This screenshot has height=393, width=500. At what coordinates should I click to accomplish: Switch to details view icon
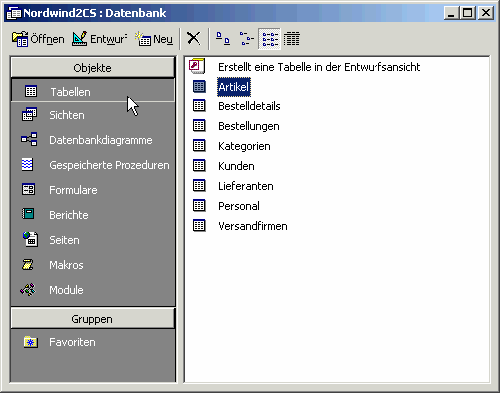[x=292, y=39]
